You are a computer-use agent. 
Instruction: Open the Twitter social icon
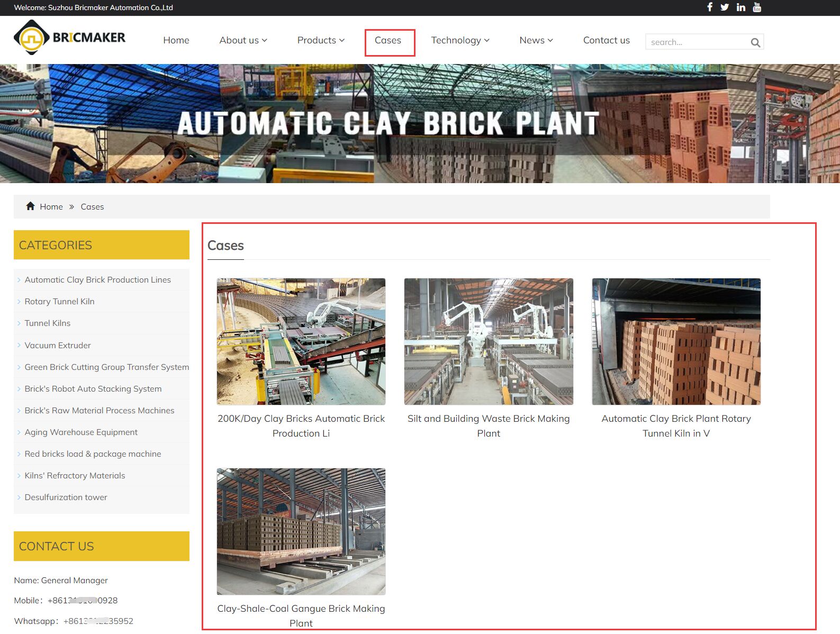coord(725,7)
